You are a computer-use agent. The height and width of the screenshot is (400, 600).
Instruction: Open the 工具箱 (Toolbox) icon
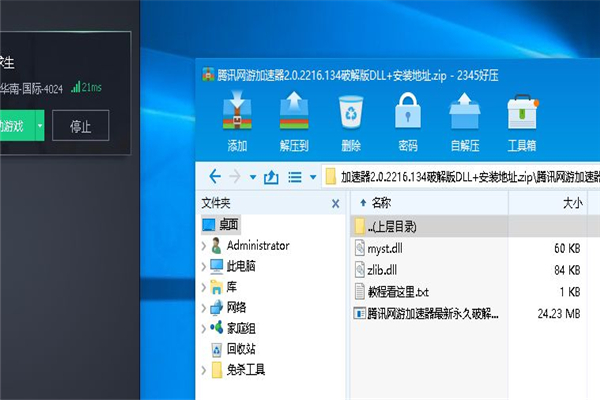point(522,112)
